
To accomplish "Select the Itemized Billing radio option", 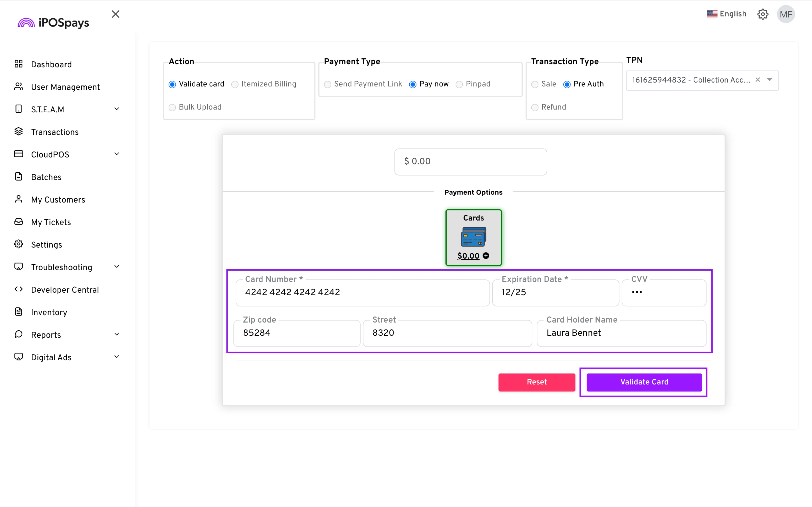I will [235, 84].
